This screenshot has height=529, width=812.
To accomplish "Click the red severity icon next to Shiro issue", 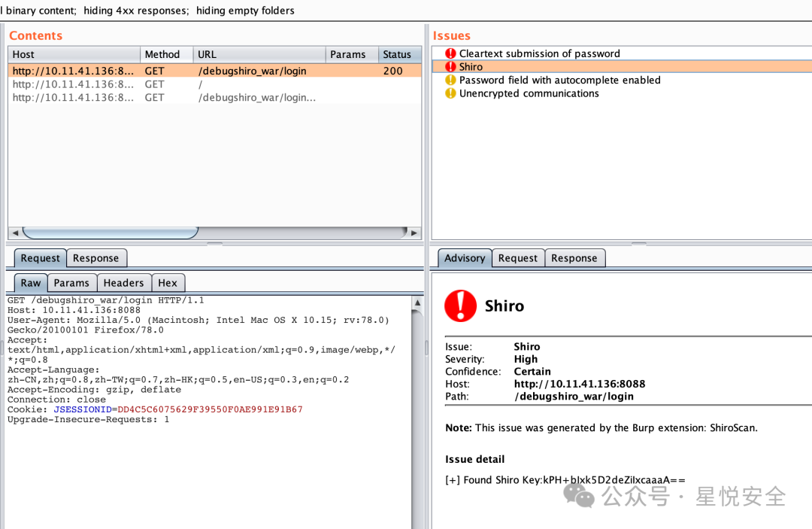I will point(450,67).
